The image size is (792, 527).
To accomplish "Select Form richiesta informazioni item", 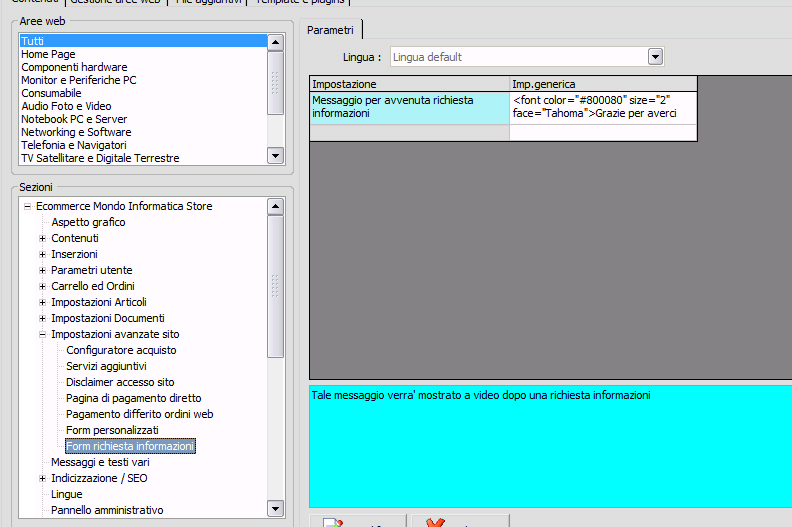I will click(x=130, y=446).
